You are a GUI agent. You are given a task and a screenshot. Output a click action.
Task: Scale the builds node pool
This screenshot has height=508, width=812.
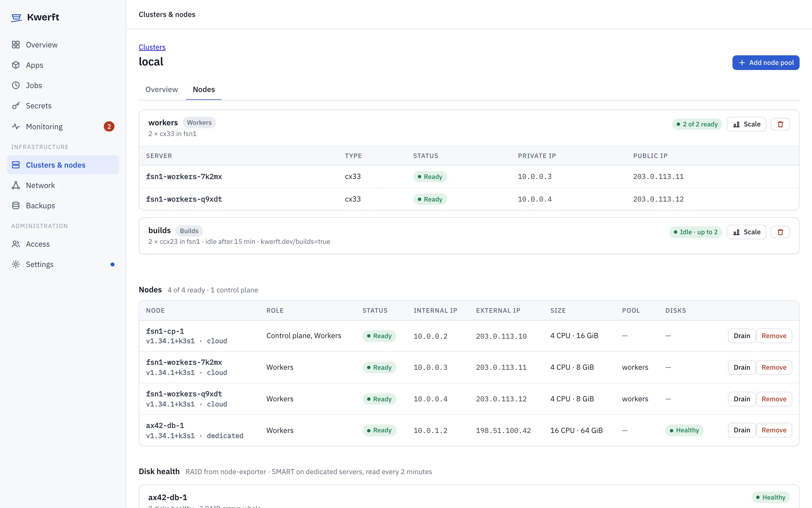point(746,232)
